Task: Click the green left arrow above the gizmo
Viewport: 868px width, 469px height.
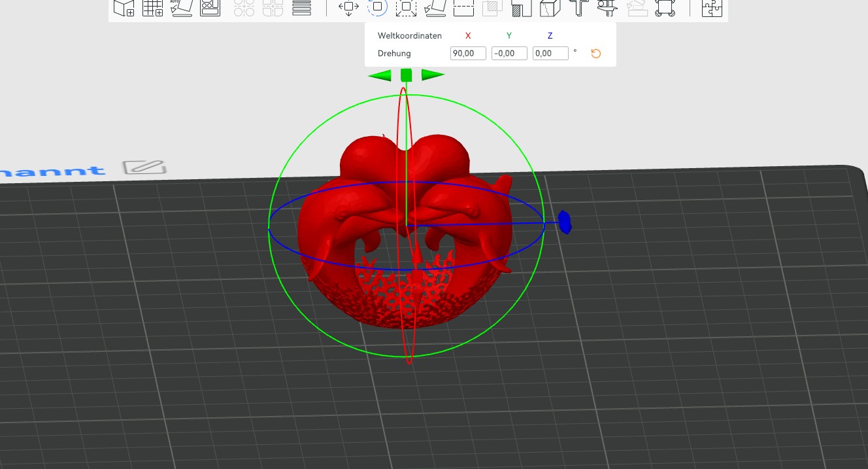Action: pos(379,76)
